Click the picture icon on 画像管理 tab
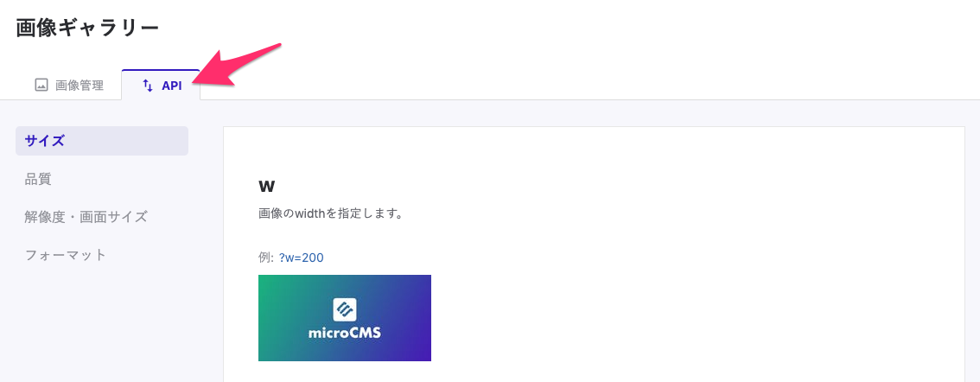Viewport: 980px width, 382px height. (41, 86)
